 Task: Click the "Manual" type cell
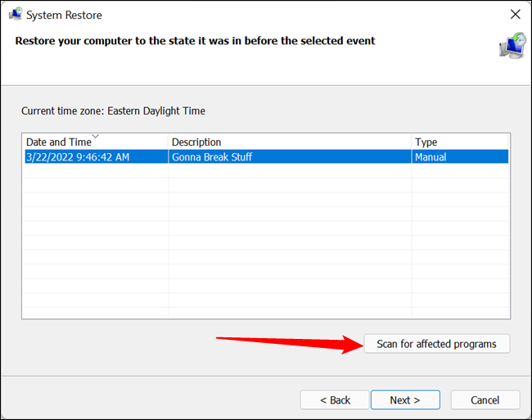pyautogui.click(x=431, y=157)
